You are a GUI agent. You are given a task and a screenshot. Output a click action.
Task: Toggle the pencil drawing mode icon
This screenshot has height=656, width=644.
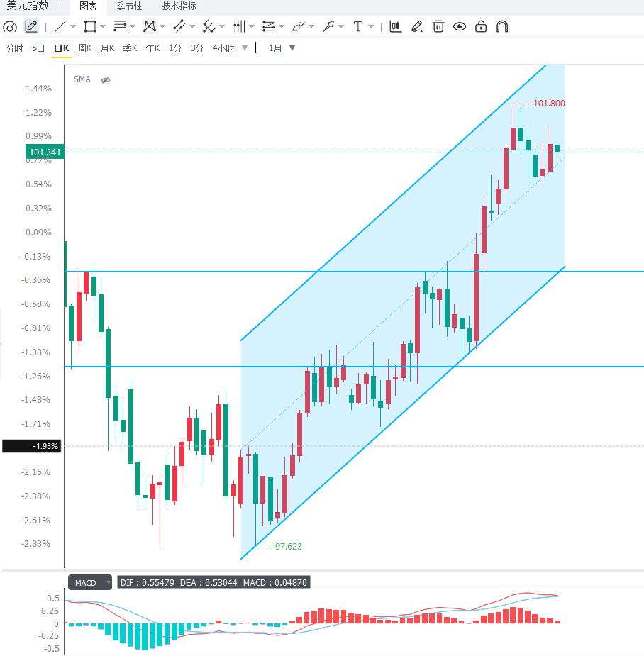[x=31, y=27]
